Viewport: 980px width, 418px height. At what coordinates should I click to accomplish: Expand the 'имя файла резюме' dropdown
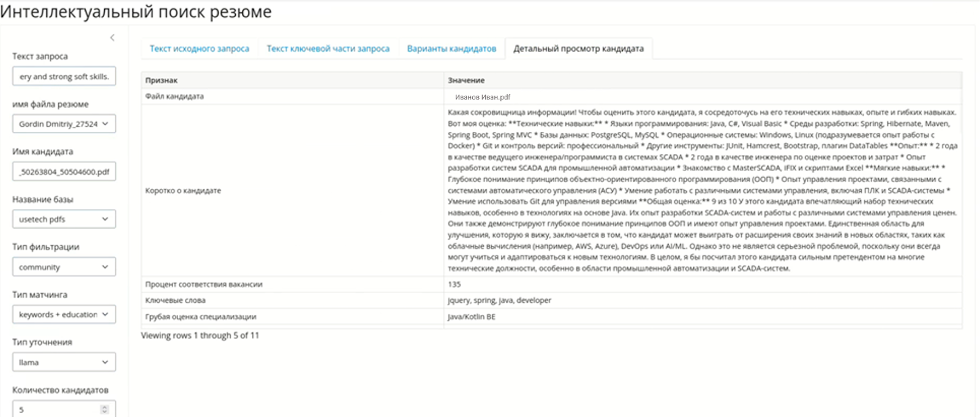[x=64, y=124]
